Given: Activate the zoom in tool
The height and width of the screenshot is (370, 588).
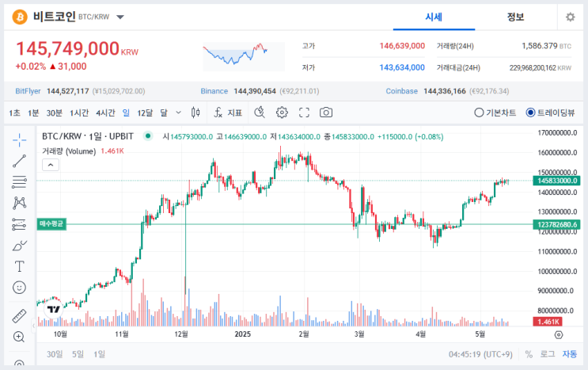Looking at the screenshot, I should click(19, 337).
